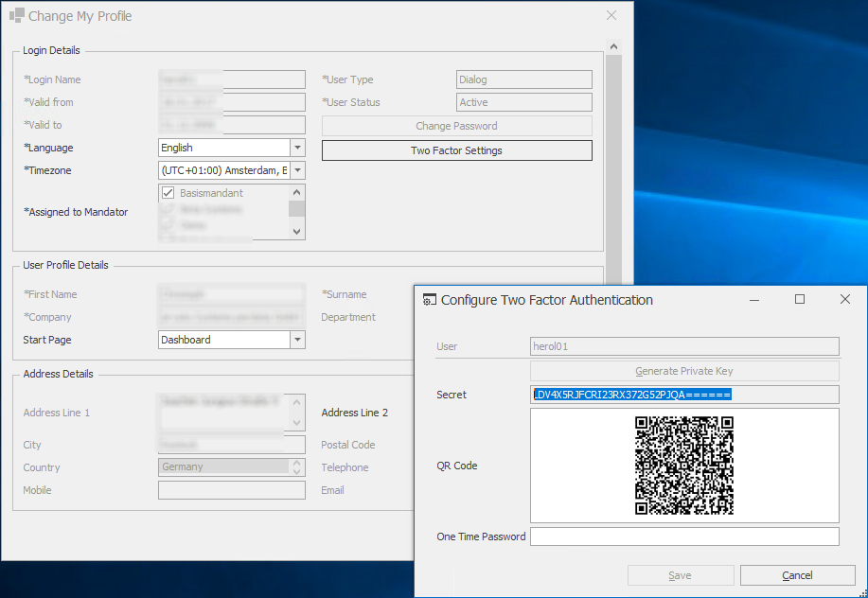
Task: Click the Save button
Action: (681, 575)
